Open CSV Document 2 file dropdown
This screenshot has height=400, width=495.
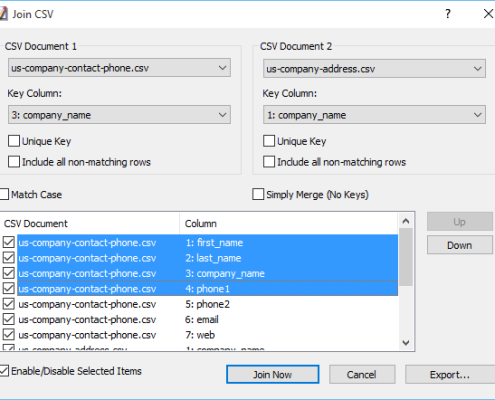374,69
